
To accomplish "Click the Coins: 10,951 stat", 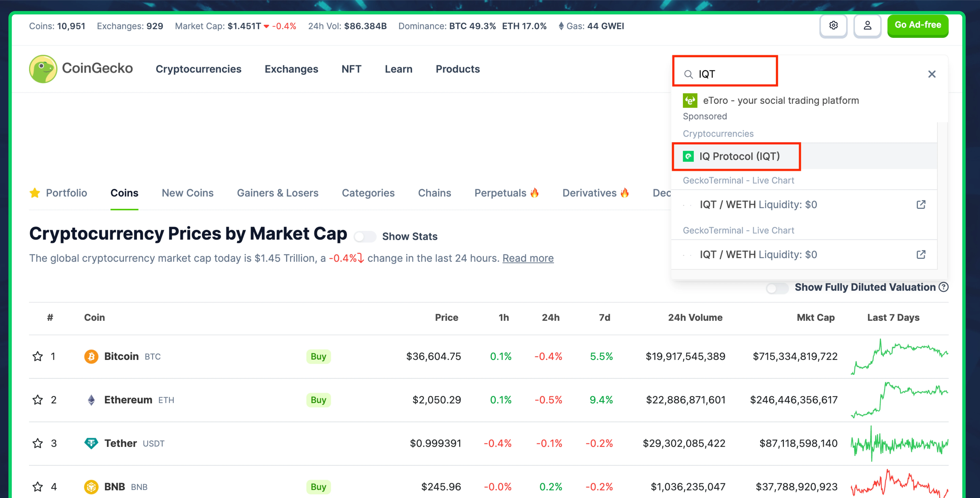I will click(57, 26).
